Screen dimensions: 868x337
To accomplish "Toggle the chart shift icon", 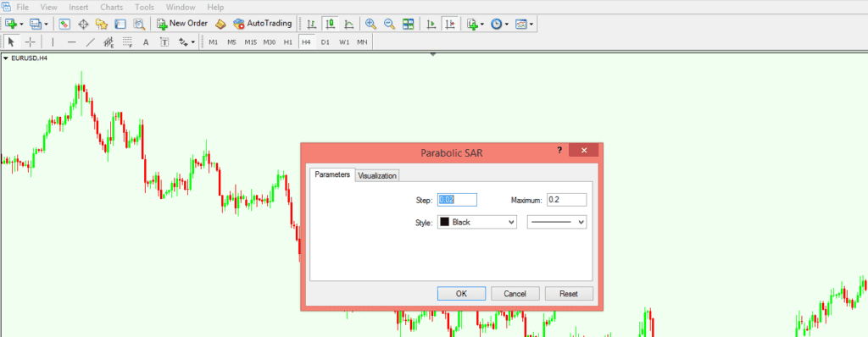I will click(x=450, y=24).
